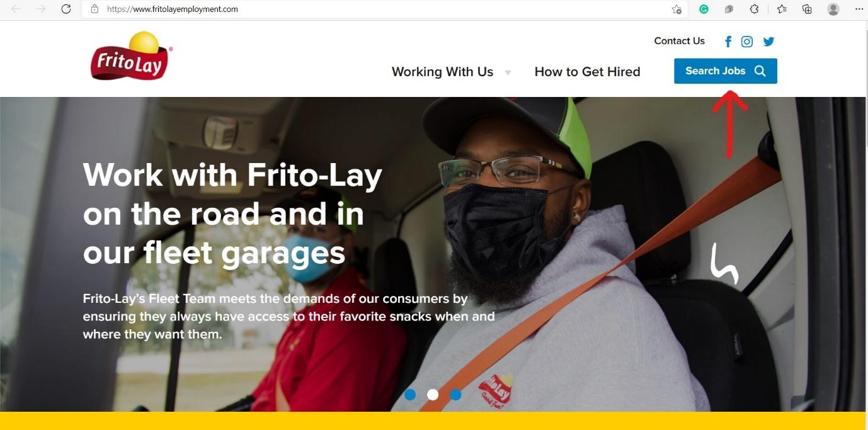Open Frito-Lay Twitter page icon
This screenshot has width=868, height=430.
(768, 42)
